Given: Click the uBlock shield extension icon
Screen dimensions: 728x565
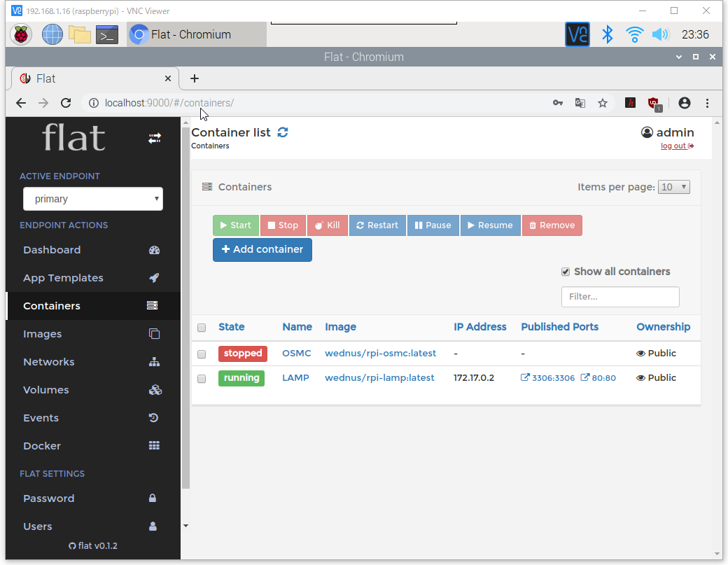Looking at the screenshot, I should [654, 104].
